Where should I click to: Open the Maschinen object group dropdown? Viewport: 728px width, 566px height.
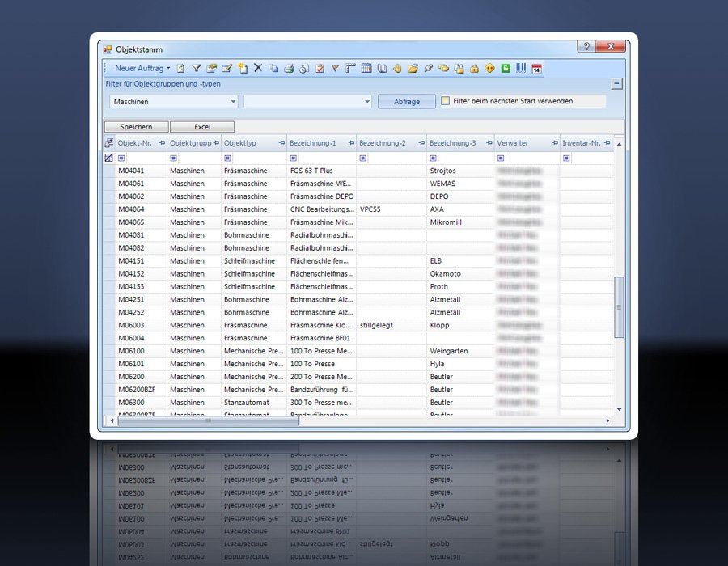(233, 102)
